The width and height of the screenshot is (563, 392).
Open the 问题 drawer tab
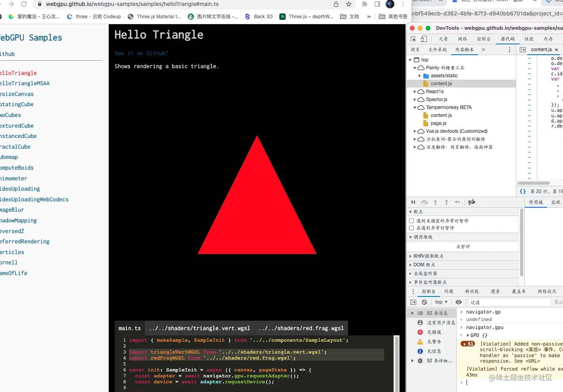[x=449, y=291]
